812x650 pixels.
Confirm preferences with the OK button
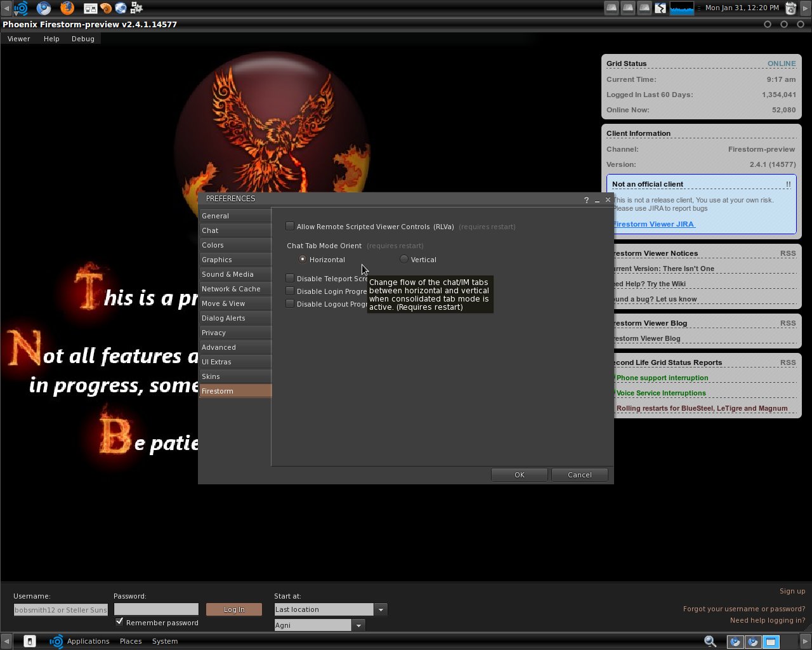click(519, 475)
